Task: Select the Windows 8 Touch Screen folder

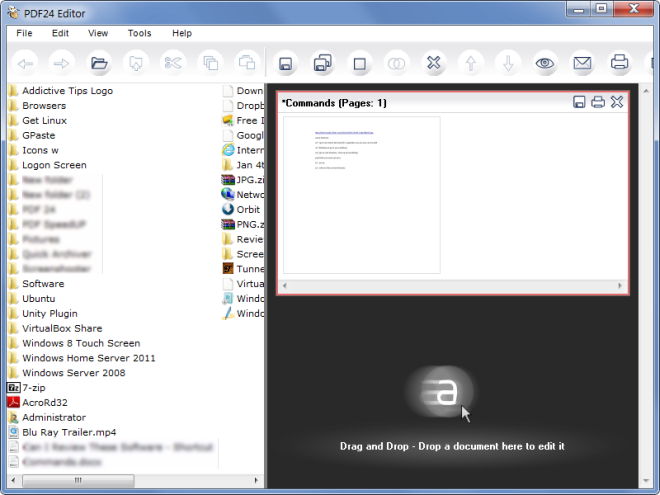Action: coord(75,343)
